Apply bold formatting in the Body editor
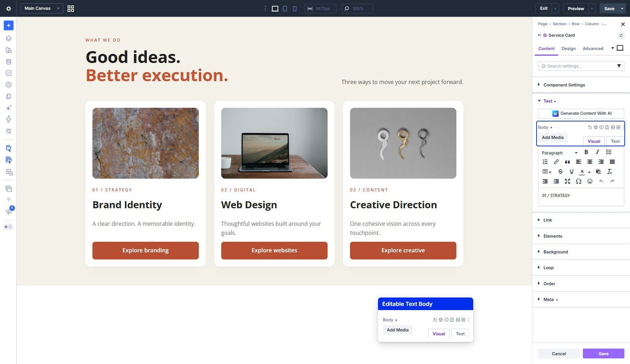630x364 pixels. 586,152
